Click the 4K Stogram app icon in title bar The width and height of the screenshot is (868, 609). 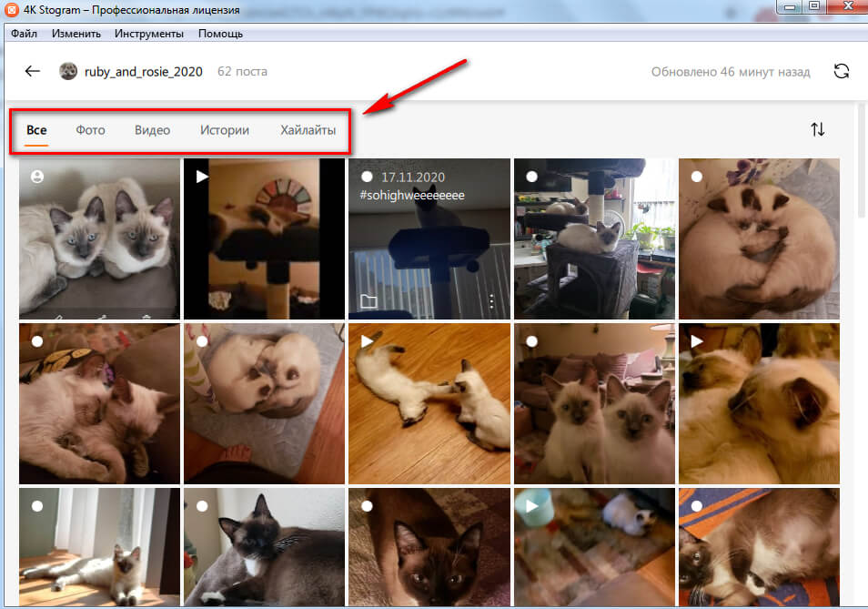tap(11, 9)
